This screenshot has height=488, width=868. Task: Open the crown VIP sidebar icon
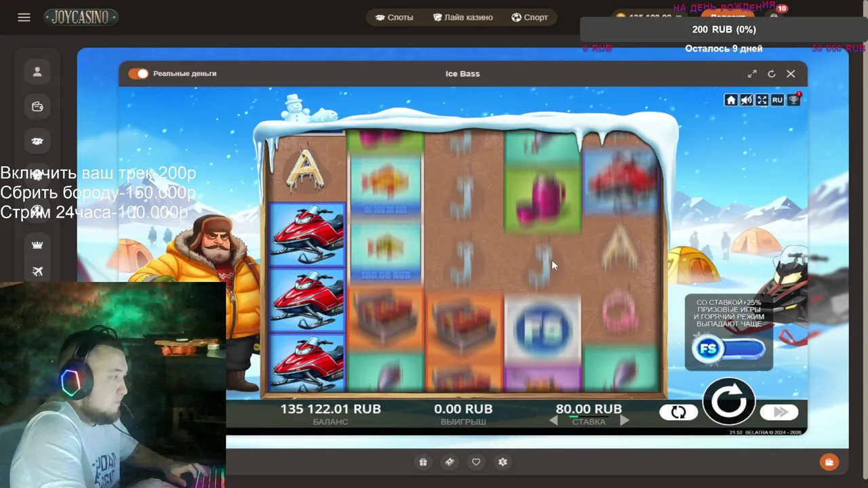point(37,245)
